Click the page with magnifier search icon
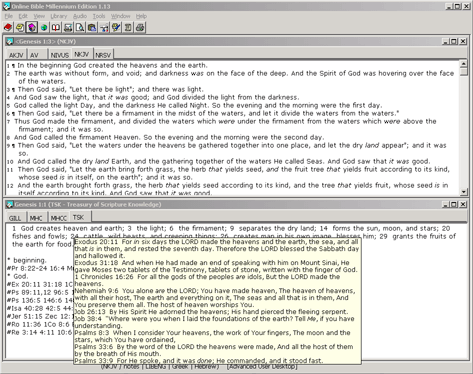The height and width of the screenshot is (374, 473). [x=80, y=27]
